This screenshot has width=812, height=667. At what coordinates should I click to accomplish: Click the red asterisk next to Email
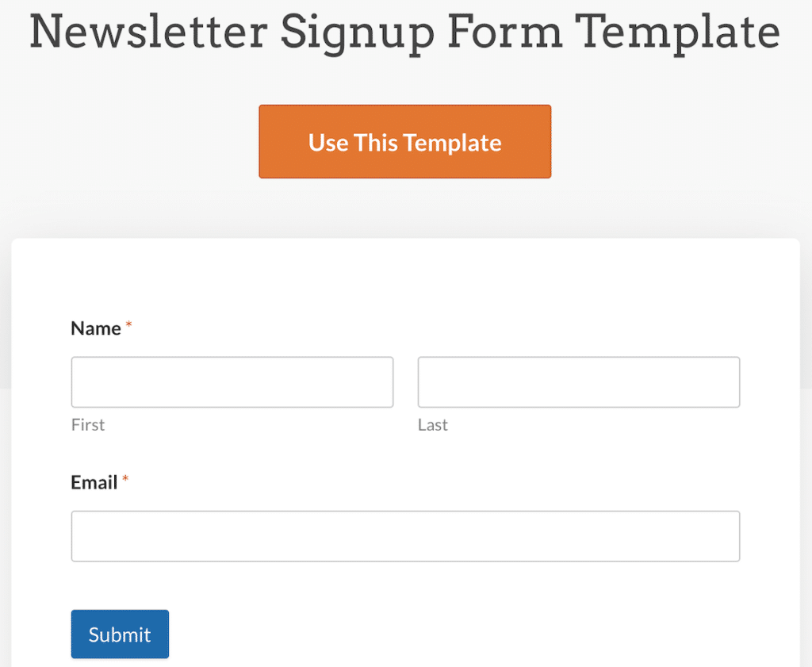point(126,477)
